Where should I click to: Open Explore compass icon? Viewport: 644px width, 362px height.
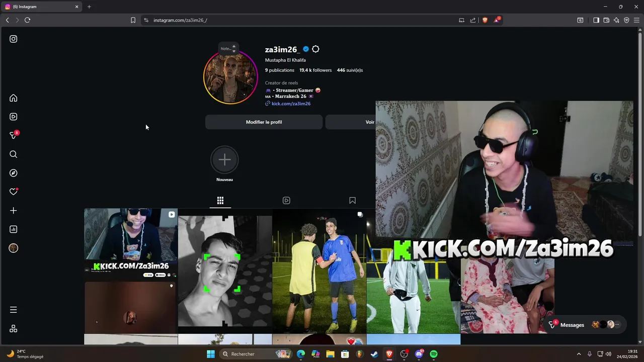(x=14, y=173)
